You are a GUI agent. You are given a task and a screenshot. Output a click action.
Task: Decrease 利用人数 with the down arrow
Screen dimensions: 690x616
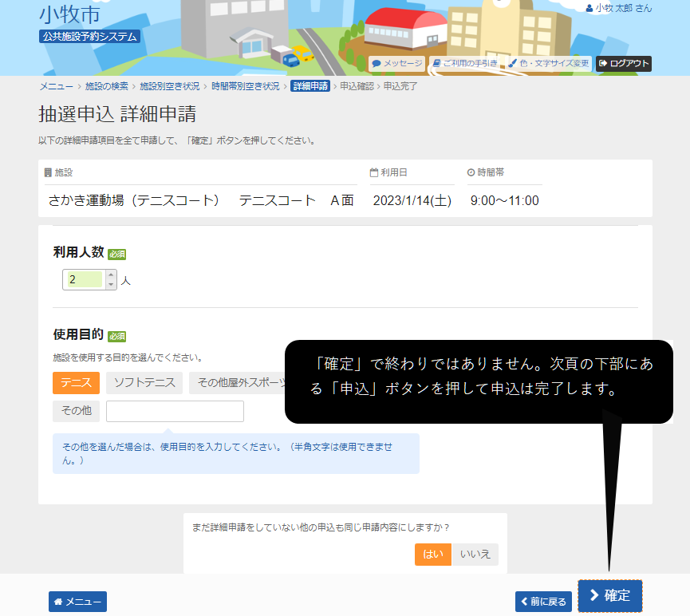pyautogui.click(x=111, y=284)
